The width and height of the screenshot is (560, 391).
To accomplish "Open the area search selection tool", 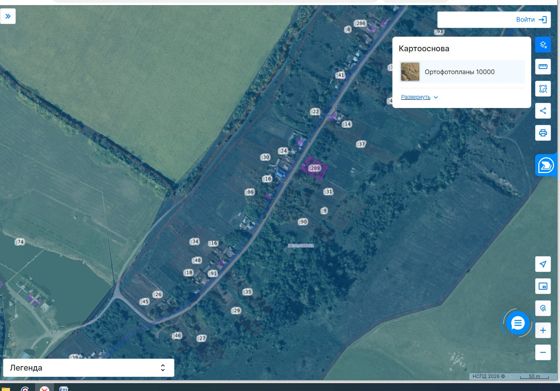I will [x=543, y=89].
